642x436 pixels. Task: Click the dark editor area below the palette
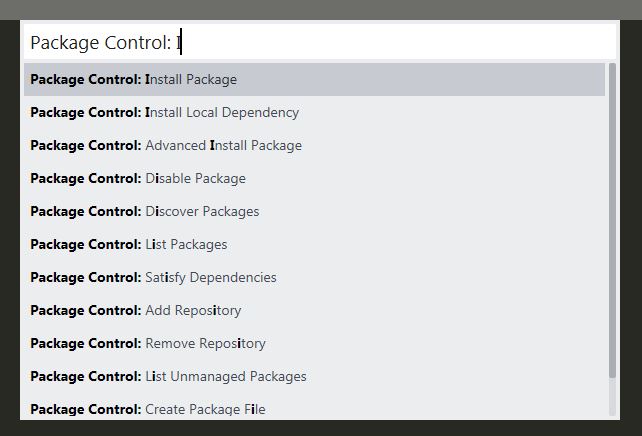pyautogui.click(x=320, y=428)
